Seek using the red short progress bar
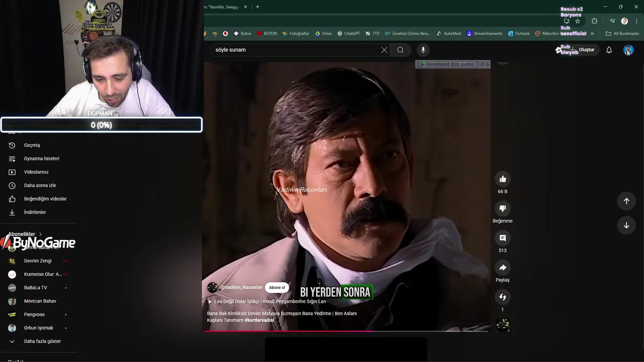Viewport: 644px width, 362px height. click(x=346, y=331)
